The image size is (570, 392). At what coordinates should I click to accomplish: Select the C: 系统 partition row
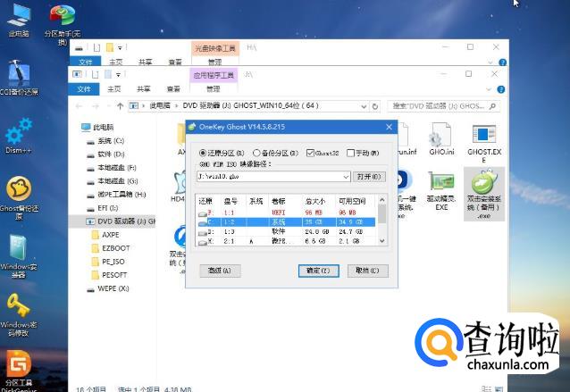tap(287, 222)
